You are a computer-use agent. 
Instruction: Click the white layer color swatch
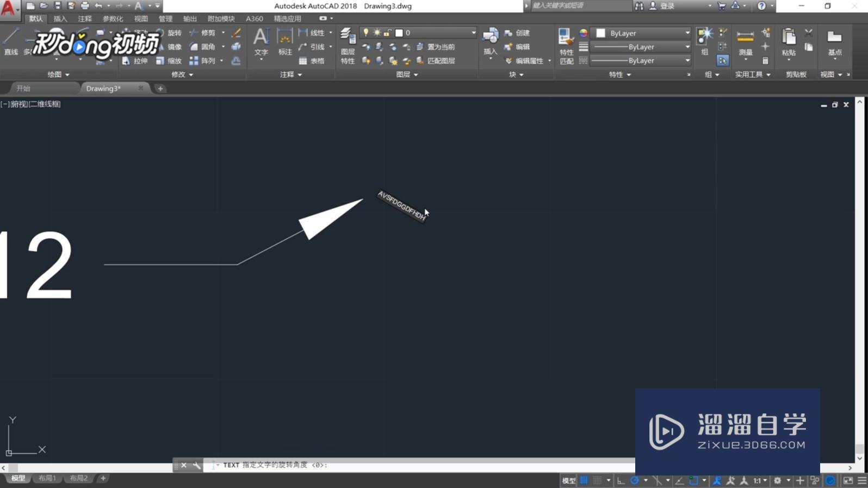pos(399,33)
